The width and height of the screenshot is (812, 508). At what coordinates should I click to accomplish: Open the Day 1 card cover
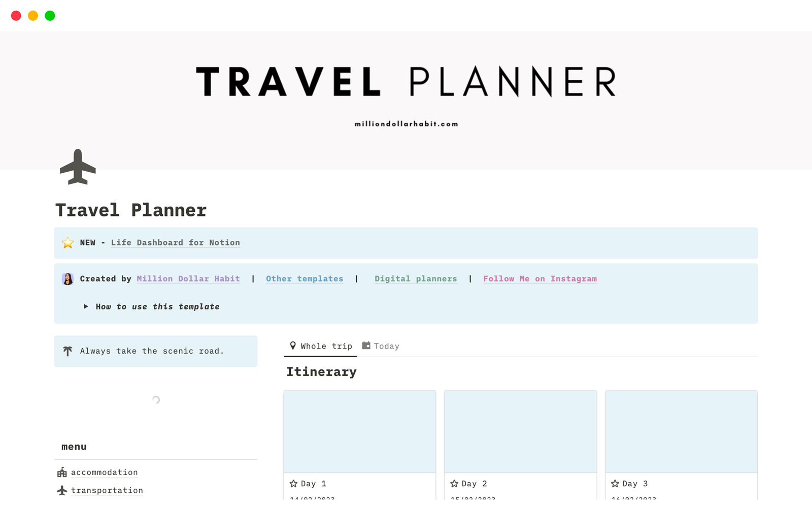pyautogui.click(x=359, y=431)
